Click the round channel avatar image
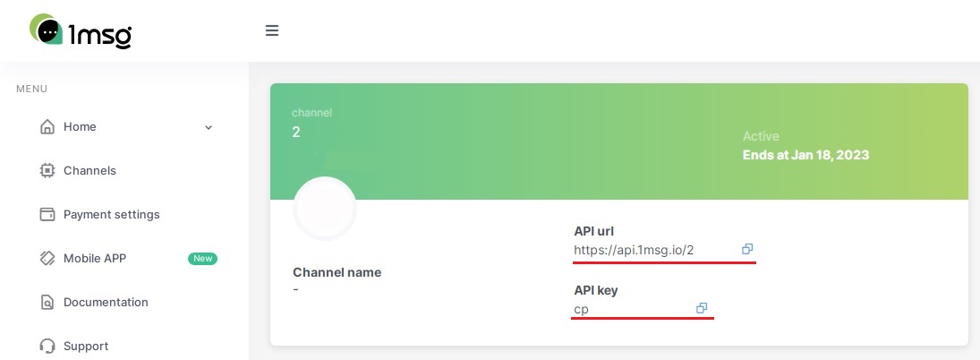 [325, 209]
